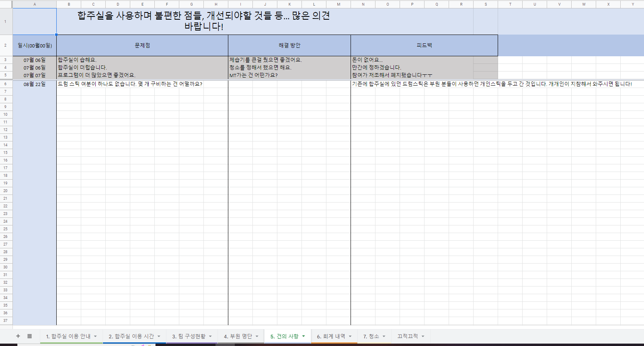Select row 30 by its row number
This screenshot has width=644, height=346.
coord(6,267)
